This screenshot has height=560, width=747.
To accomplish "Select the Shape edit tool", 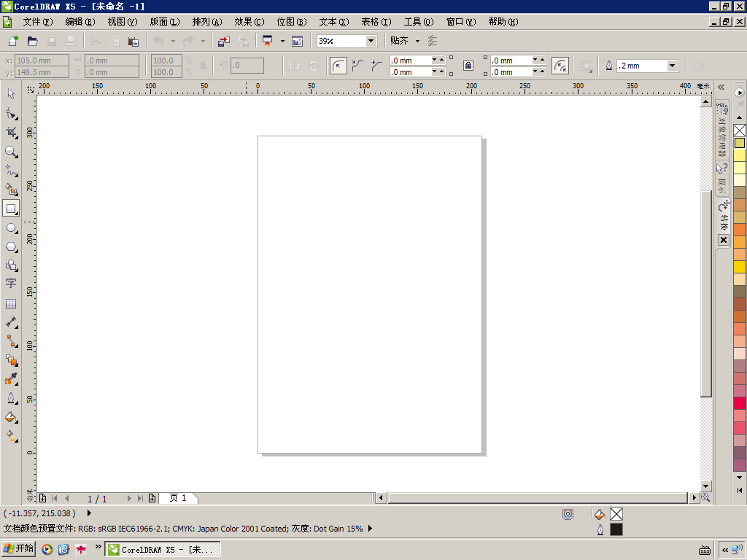I will tap(11, 113).
